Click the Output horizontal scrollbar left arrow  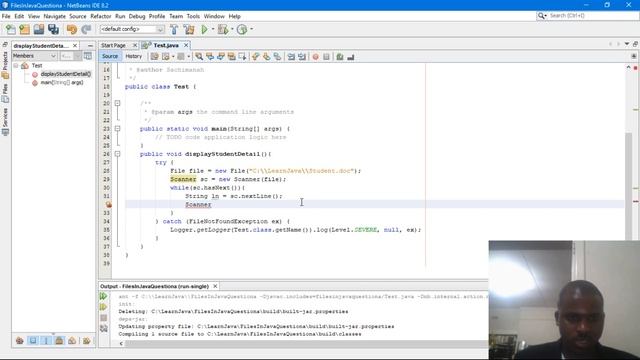click(121, 344)
